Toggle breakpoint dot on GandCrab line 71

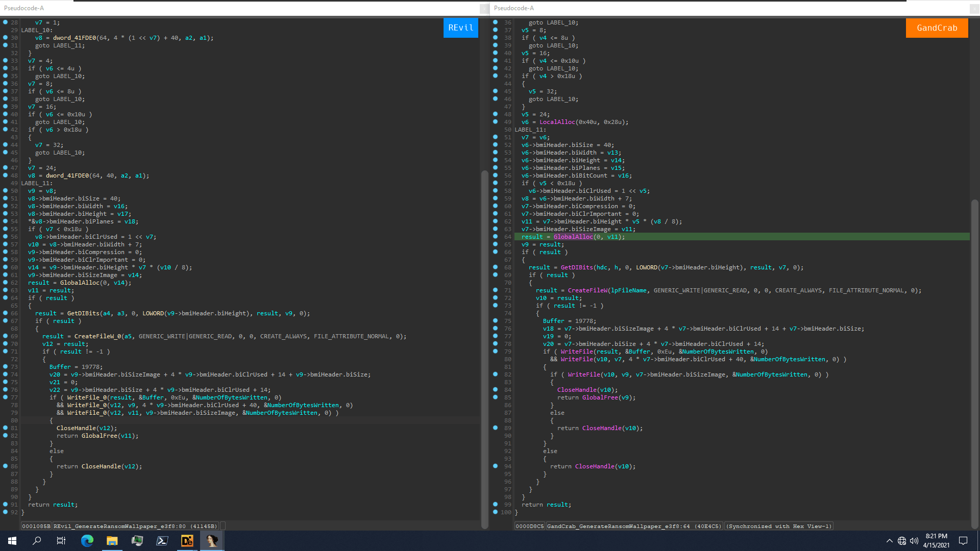tap(495, 290)
